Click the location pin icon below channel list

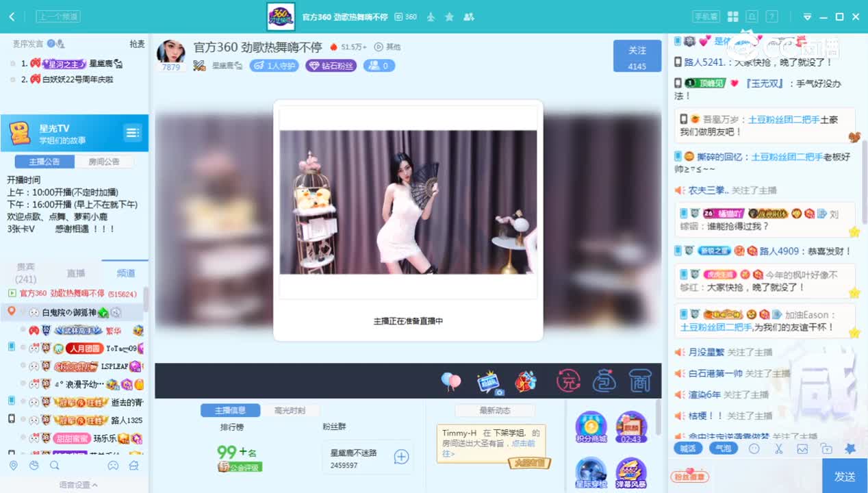click(x=13, y=466)
